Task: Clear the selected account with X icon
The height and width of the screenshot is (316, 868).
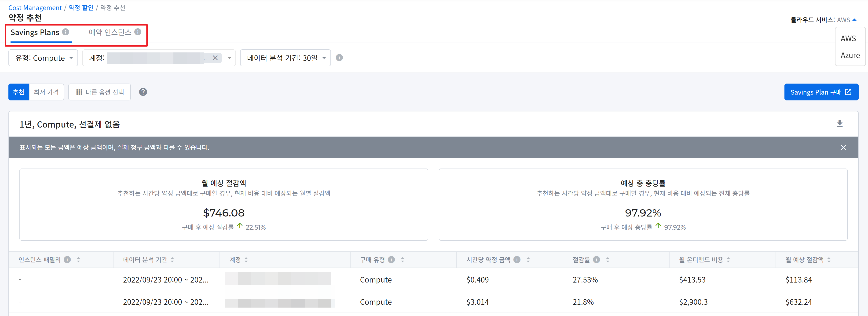Action: coord(215,58)
